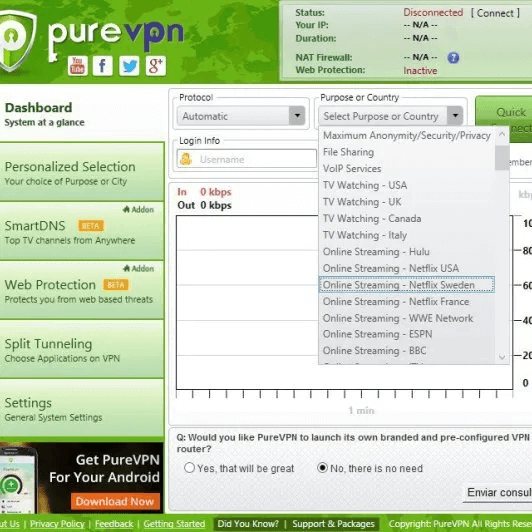Open Feedback link
The height and width of the screenshot is (532, 532).
(114, 524)
